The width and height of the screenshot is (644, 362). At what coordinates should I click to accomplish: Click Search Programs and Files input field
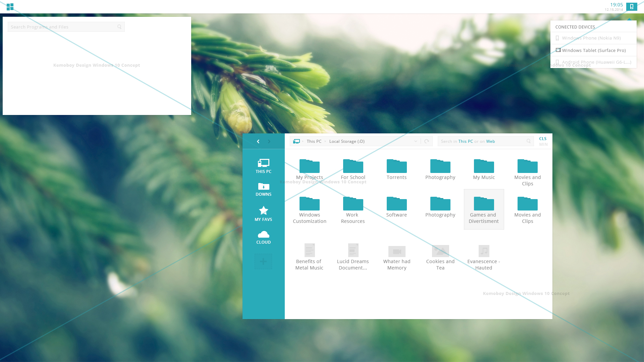pos(65,26)
